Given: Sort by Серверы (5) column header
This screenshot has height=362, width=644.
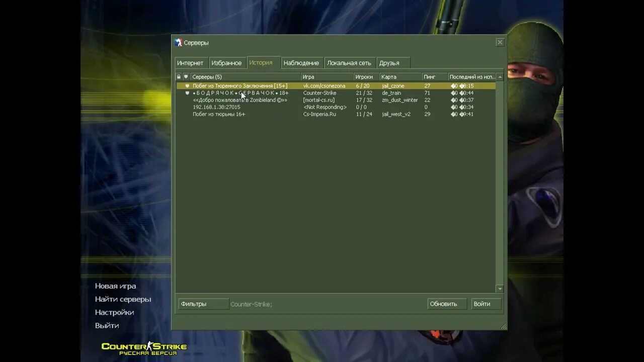Looking at the screenshot, I should [246, 77].
